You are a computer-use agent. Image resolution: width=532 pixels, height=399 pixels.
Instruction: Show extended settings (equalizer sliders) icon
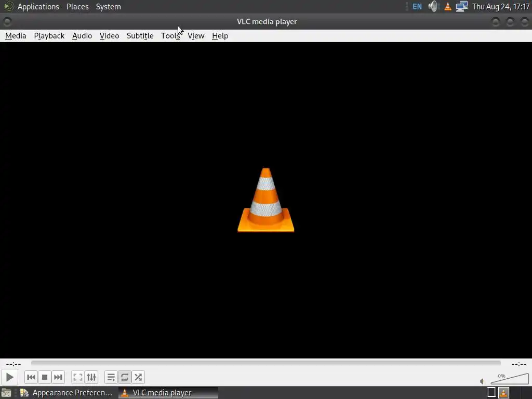coord(91,377)
